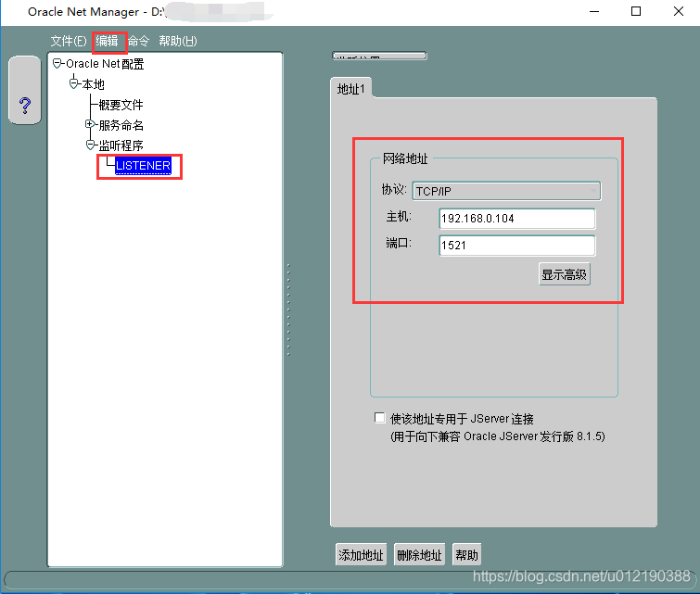
Task: Close the Oracle Net Manager window
Action: coord(679,12)
